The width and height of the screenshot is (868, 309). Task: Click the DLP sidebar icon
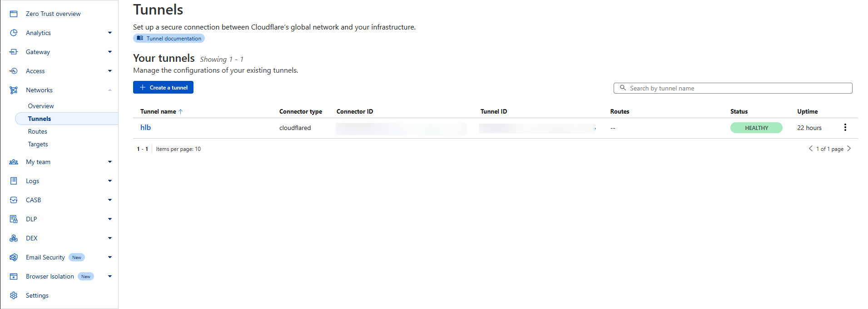tap(14, 219)
